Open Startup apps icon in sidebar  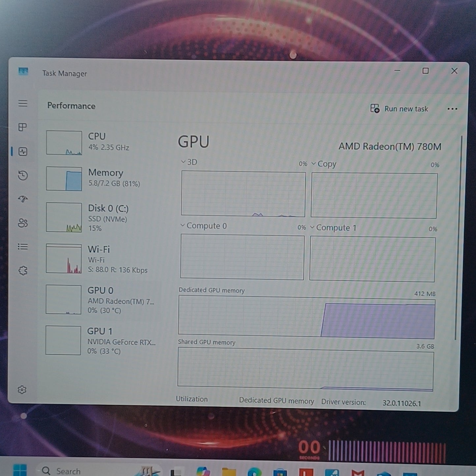click(23, 199)
